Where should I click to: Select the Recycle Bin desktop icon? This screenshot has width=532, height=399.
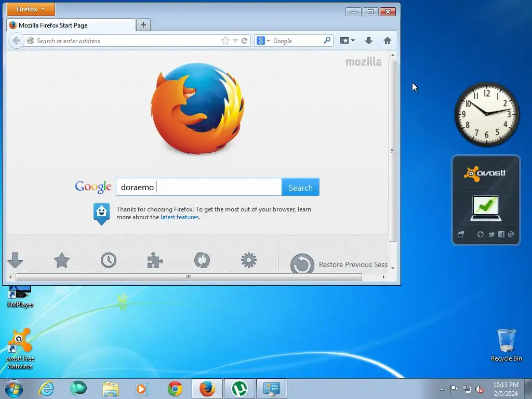click(506, 345)
